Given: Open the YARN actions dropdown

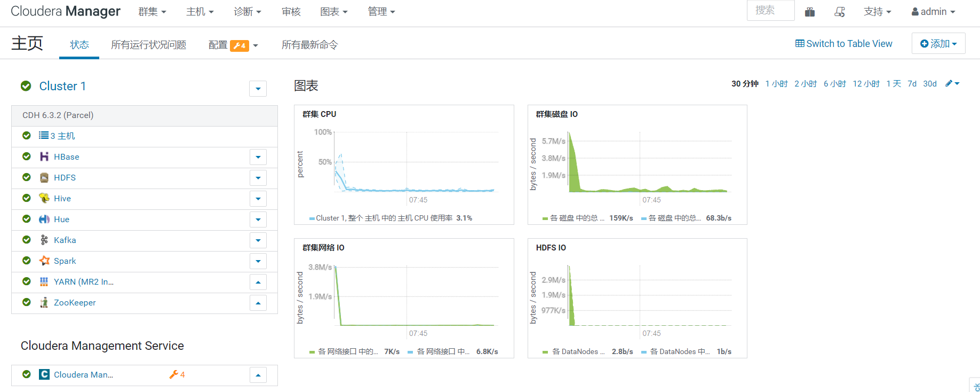Looking at the screenshot, I should [x=258, y=282].
